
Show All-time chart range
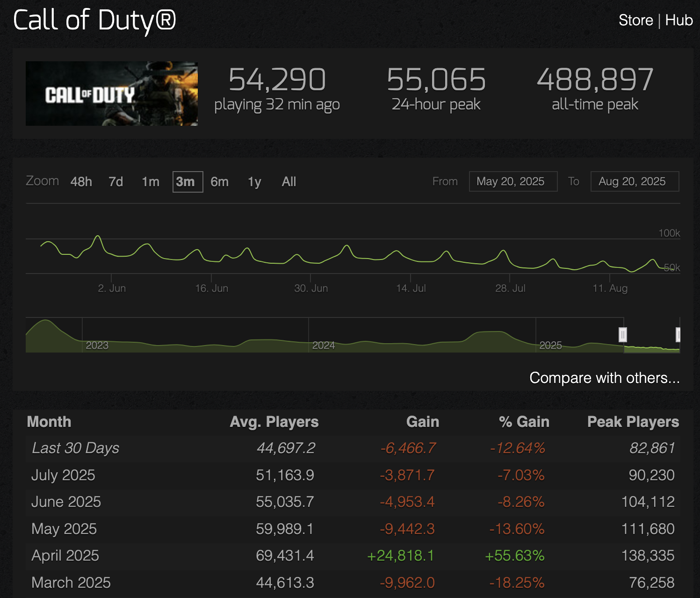289,182
